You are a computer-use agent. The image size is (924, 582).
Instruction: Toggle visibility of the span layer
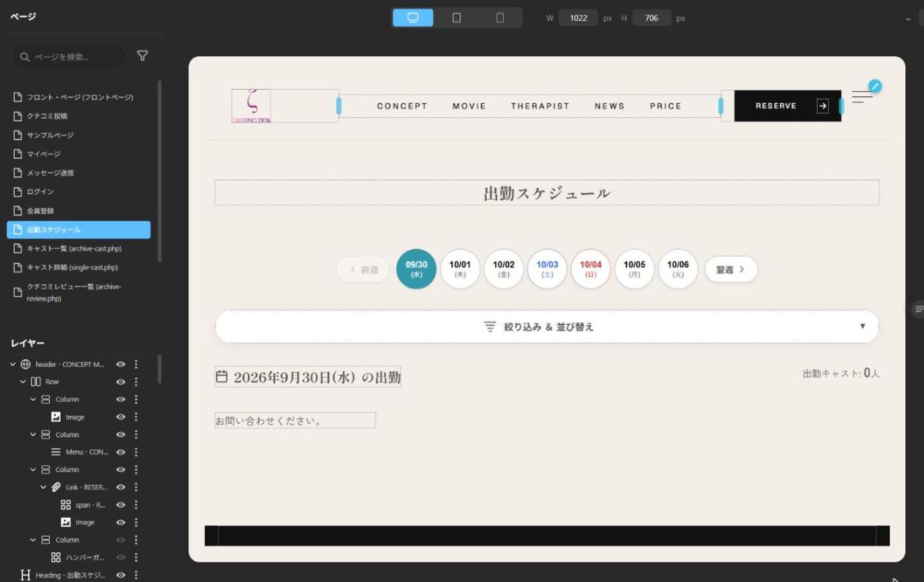point(120,505)
